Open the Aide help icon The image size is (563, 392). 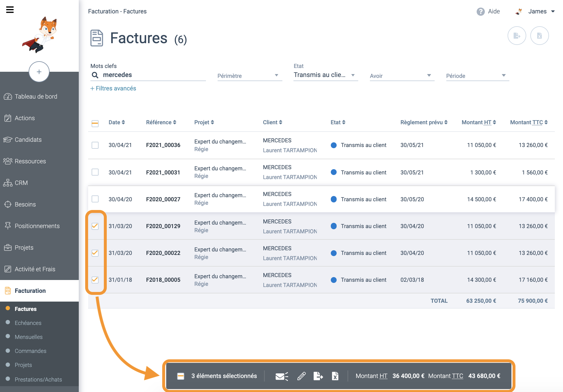pos(480,12)
